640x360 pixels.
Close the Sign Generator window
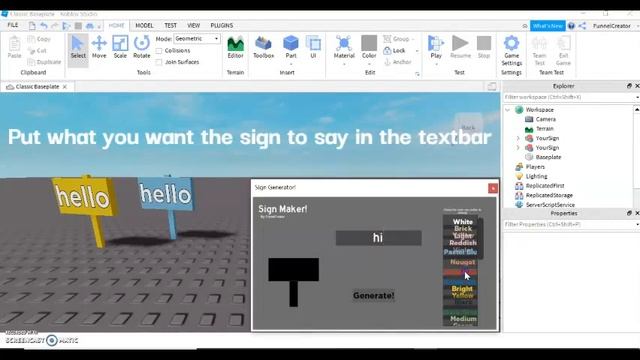[x=493, y=188]
